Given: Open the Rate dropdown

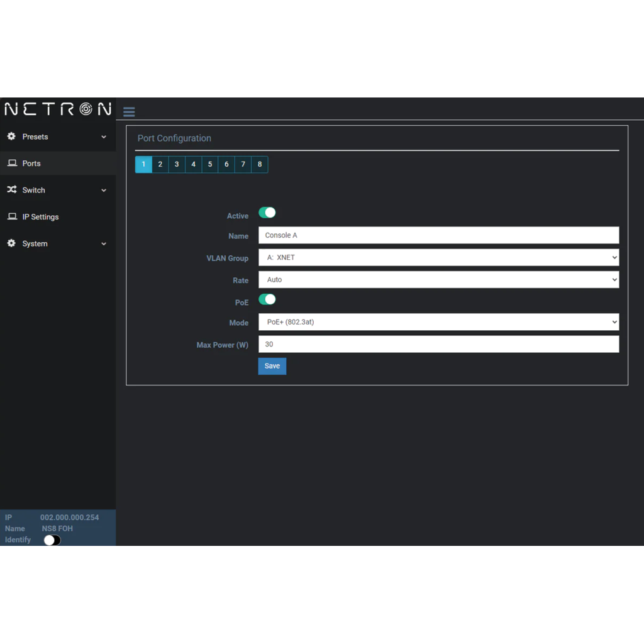Looking at the screenshot, I should pos(438,280).
